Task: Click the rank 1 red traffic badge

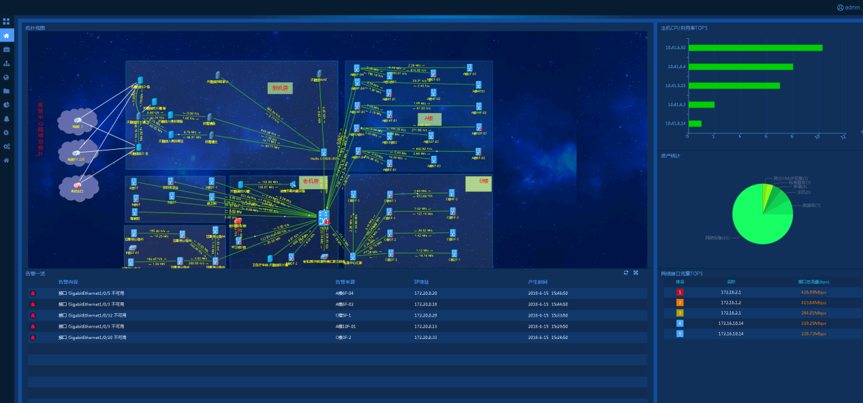Action: (680, 292)
